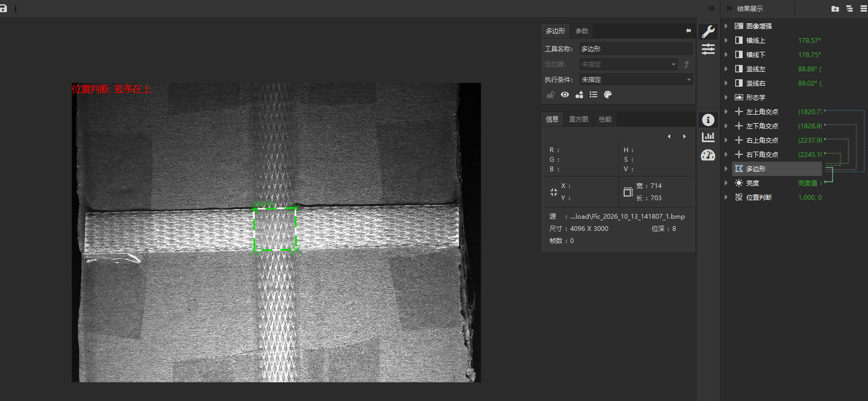
Task: Expand the 横线上 tree item
Action: pos(726,40)
